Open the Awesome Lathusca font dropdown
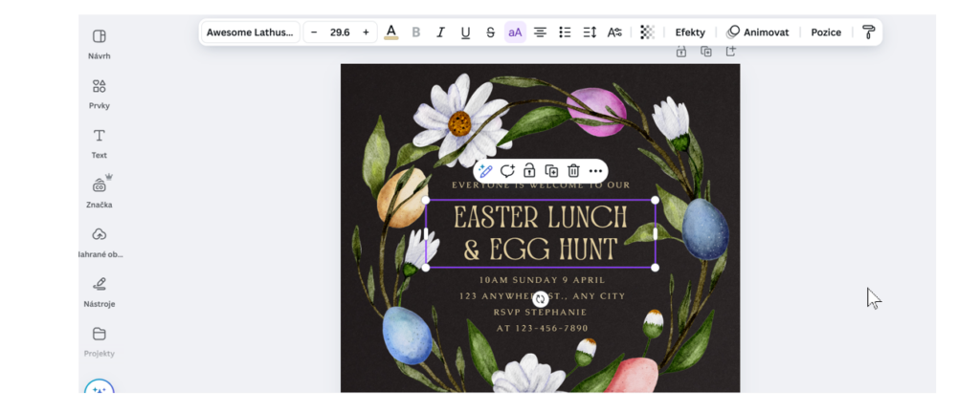This screenshot has width=980, height=413. coord(250,33)
